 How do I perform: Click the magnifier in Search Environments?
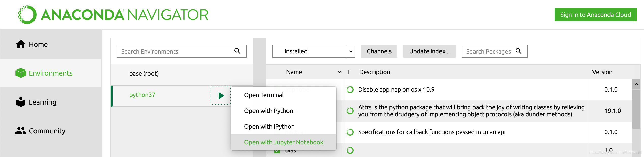(x=238, y=51)
